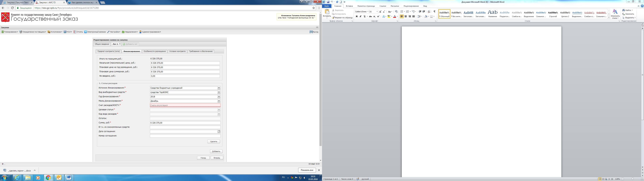Viewport: 644px width, 181px height.
Task: Center-align text in Word's ribbon
Action: coord(406,16)
